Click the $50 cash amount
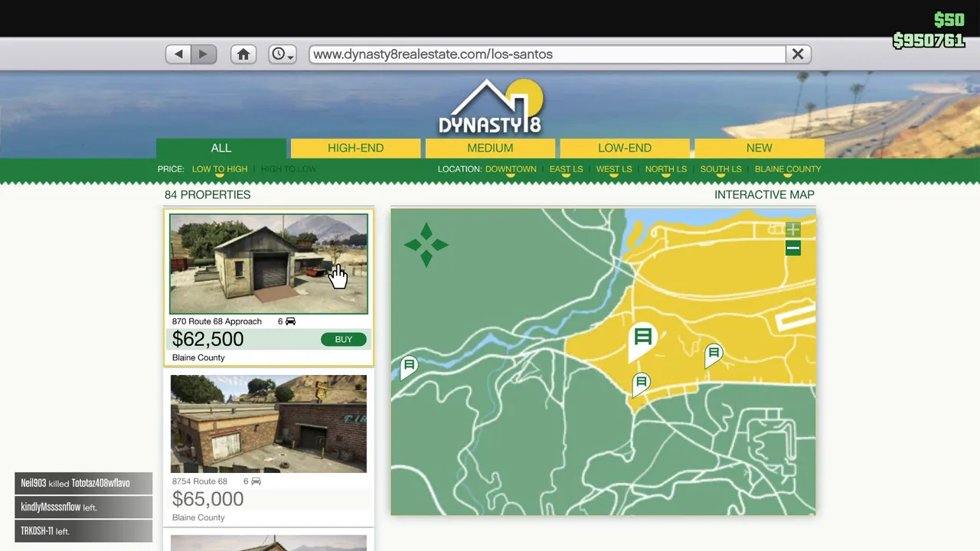The image size is (980, 551). coord(949,20)
